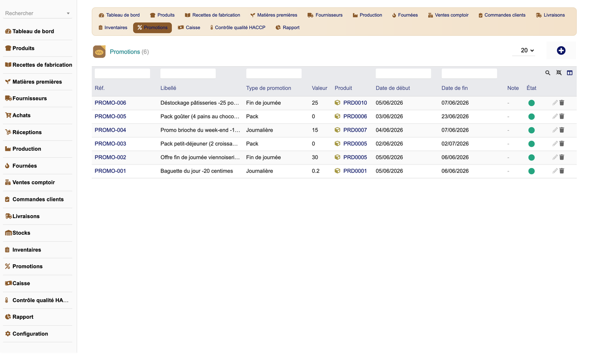Open the Produits tab in top menu
Viewport: 590px width, 364px height.
(162, 15)
